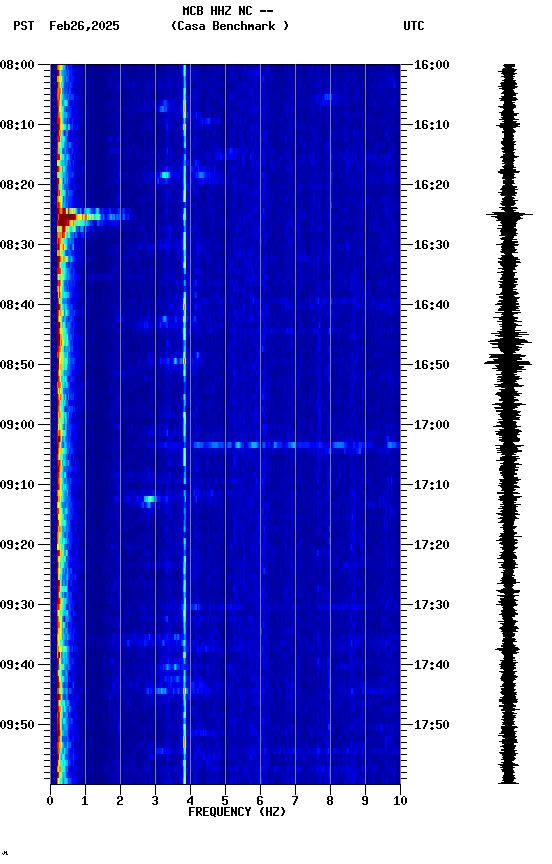The width and height of the screenshot is (552, 864).
Task: Click the 16:20 UTC time label
Action: [x=432, y=185]
